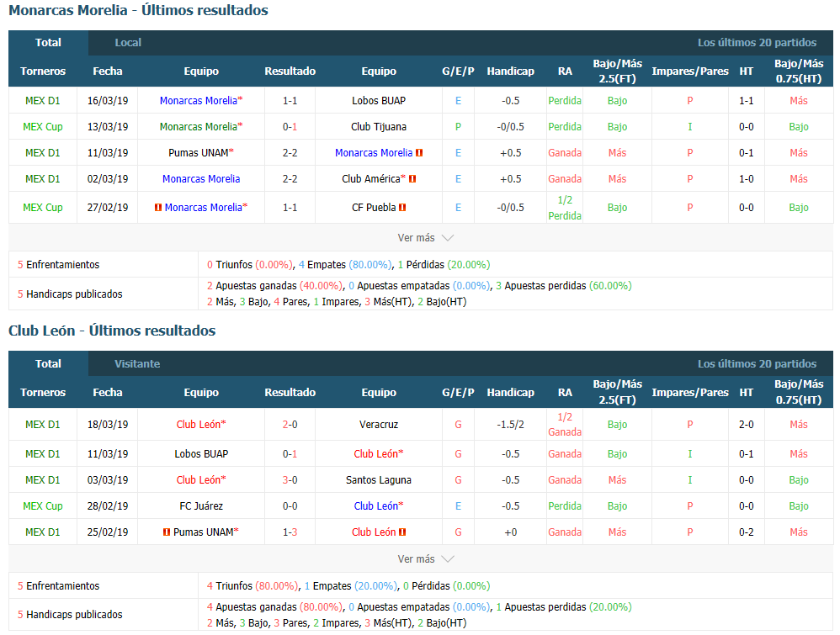Viewport: 840px width, 635px height.
Task: Click HT score 0-2 in 25/02/19 row
Action: coord(747,532)
